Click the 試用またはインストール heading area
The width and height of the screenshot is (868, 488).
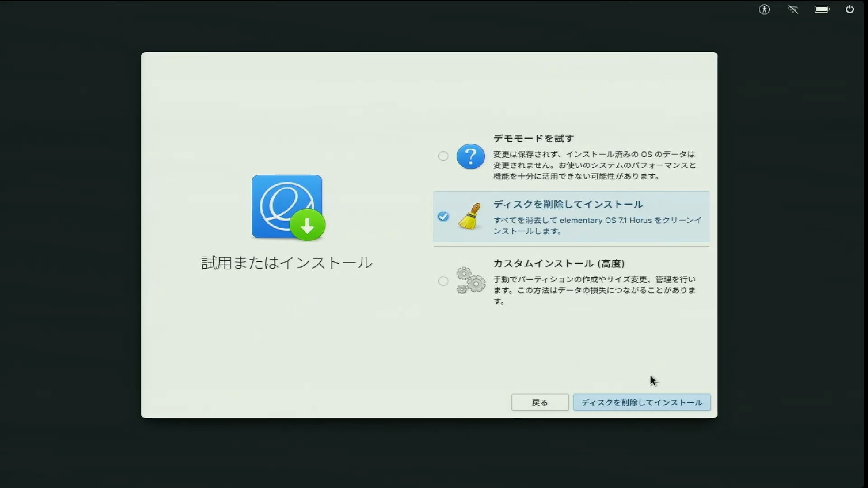click(287, 263)
